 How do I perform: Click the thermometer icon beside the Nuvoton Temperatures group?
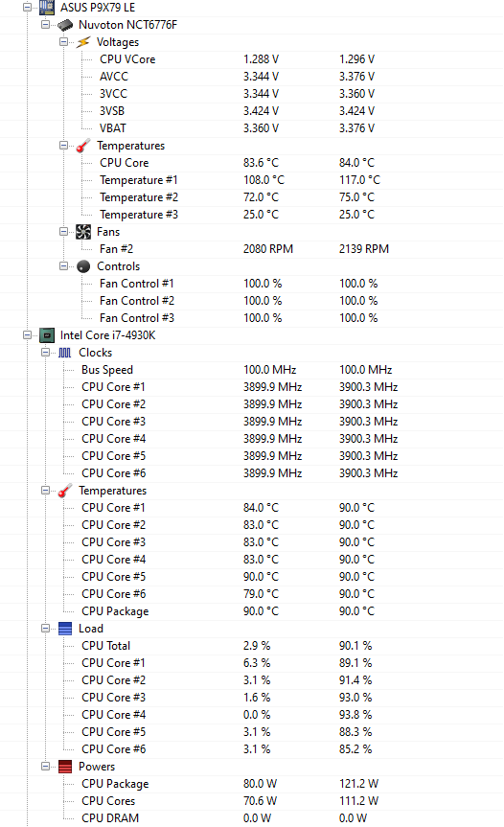(83, 146)
